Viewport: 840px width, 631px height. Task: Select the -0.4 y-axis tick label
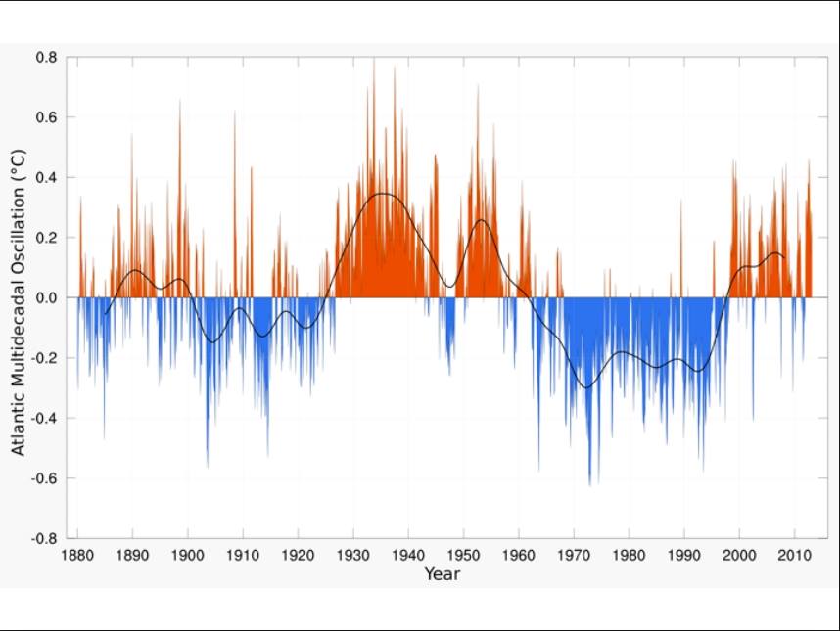click(45, 418)
